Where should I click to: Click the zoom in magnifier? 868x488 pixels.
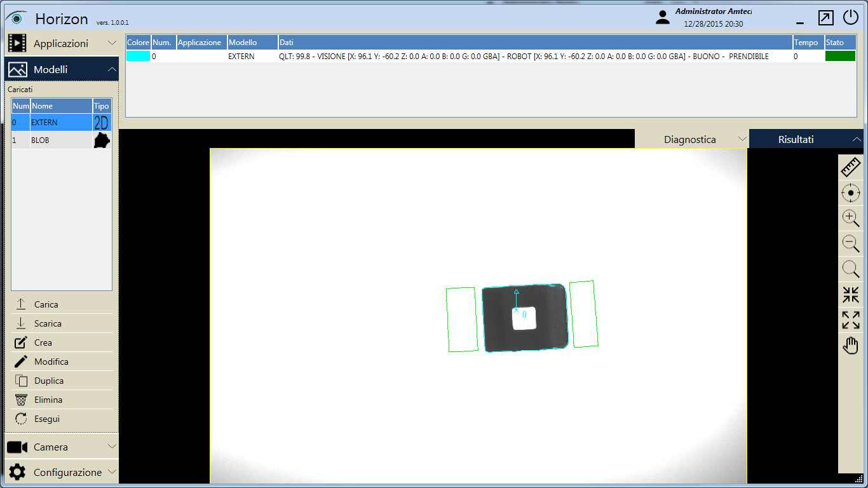[851, 218]
